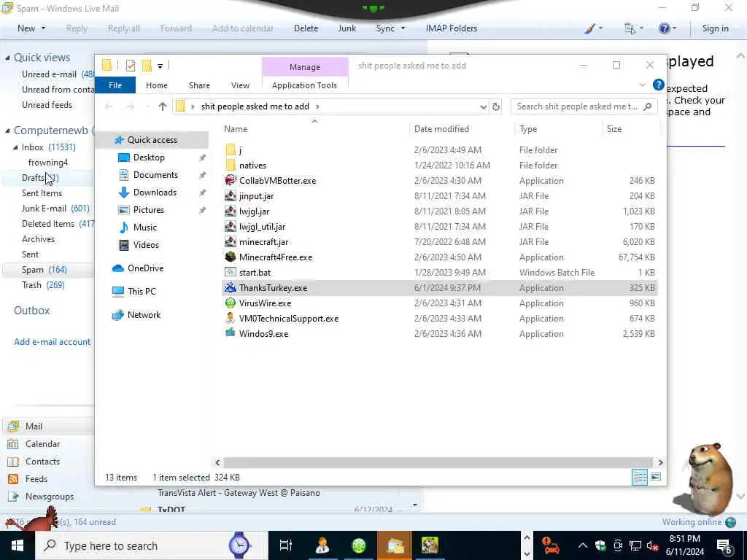Open the File tab in Explorer
This screenshot has height=560, width=747.
coord(115,85)
